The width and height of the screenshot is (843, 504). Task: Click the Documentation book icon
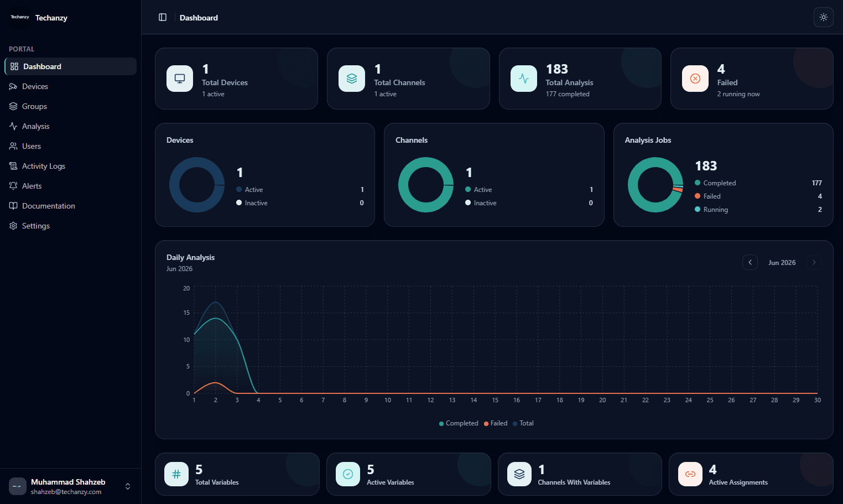pos(13,206)
